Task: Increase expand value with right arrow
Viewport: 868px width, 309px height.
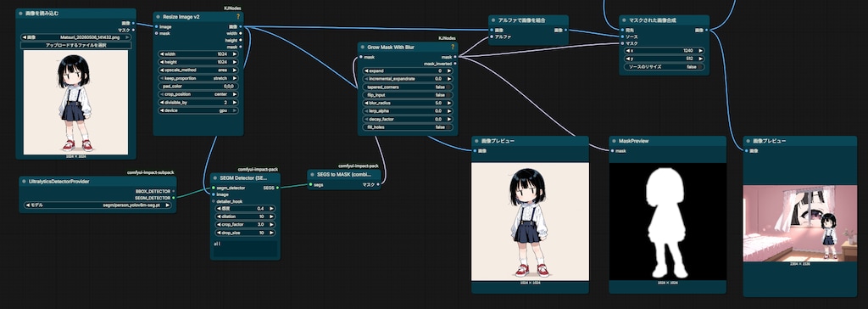Action: (x=449, y=71)
